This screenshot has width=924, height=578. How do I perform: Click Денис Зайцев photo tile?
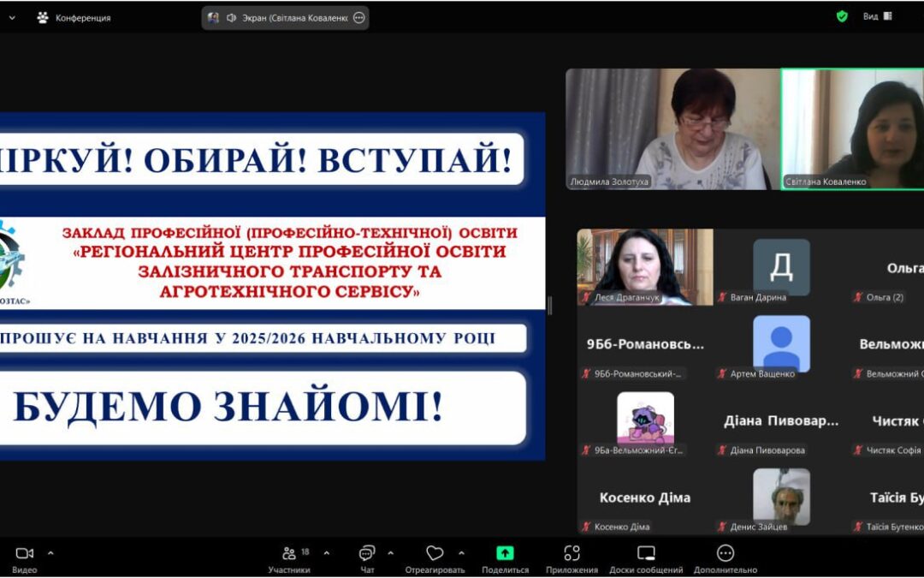click(x=781, y=497)
